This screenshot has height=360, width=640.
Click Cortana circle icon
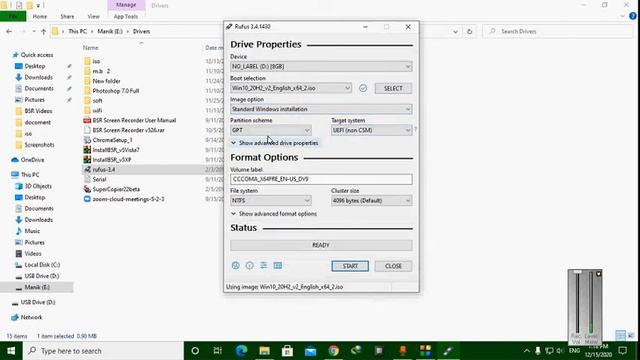point(195,351)
